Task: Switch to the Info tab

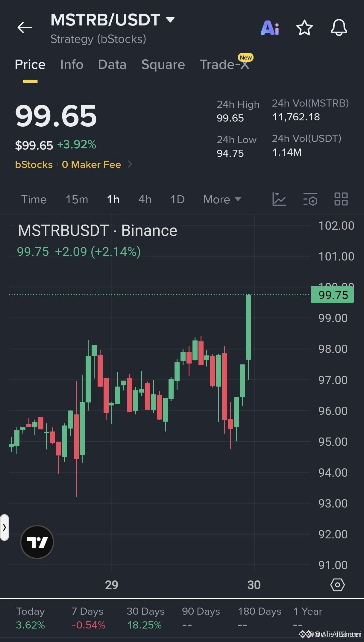Action: tap(72, 64)
